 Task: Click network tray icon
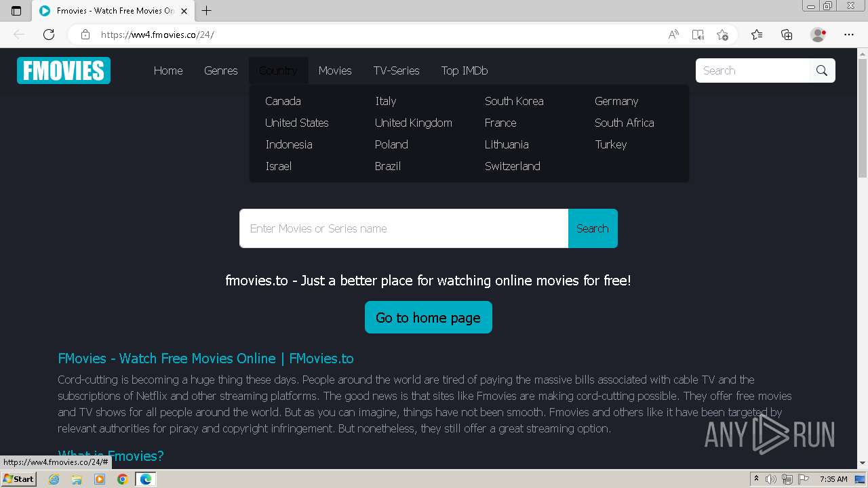point(787,479)
